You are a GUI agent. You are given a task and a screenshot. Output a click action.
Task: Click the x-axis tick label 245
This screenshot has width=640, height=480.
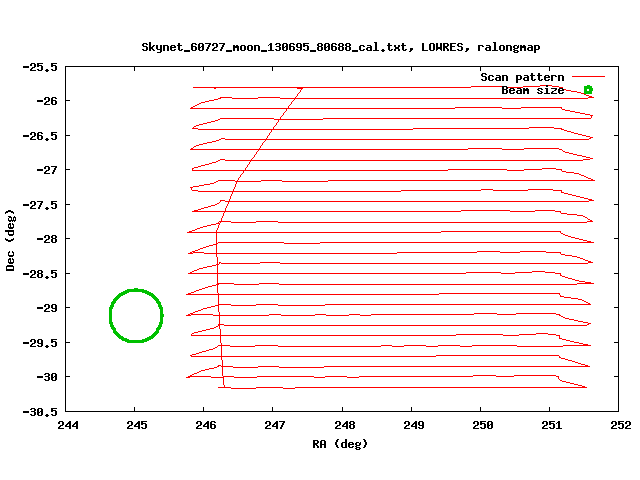tap(137, 425)
